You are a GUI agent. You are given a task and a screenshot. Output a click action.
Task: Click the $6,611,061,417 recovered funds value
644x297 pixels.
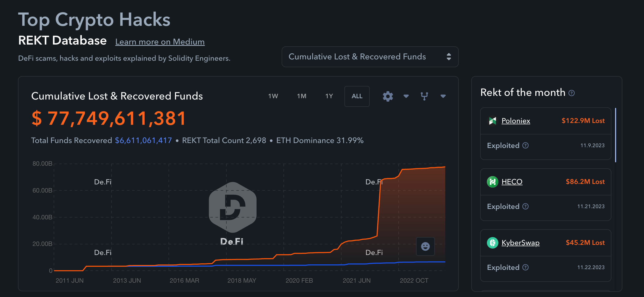click(143, 140)
